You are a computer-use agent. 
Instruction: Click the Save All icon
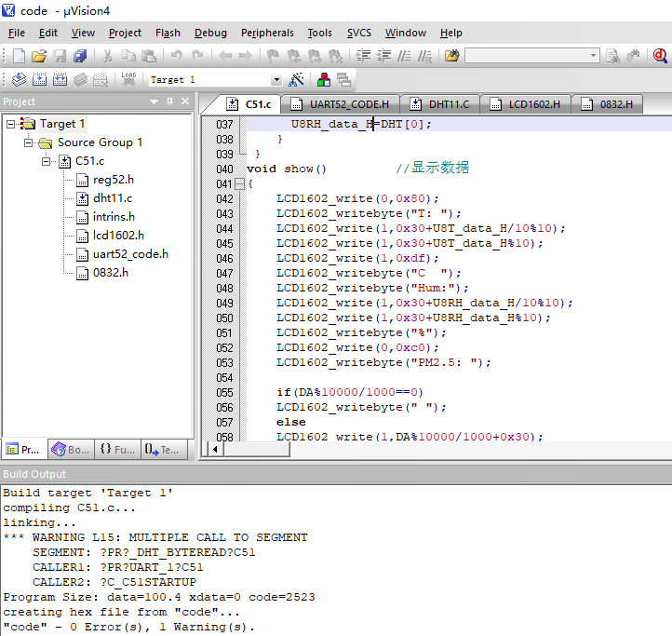[79, 56]
